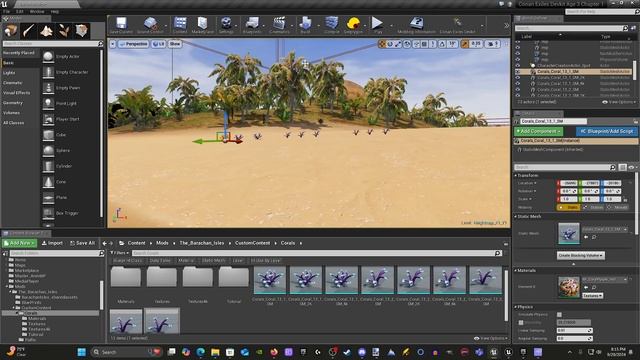640x360 pixels.
Task: Open the Perspective viewport dropdown
Action: (x=133, y=44)
